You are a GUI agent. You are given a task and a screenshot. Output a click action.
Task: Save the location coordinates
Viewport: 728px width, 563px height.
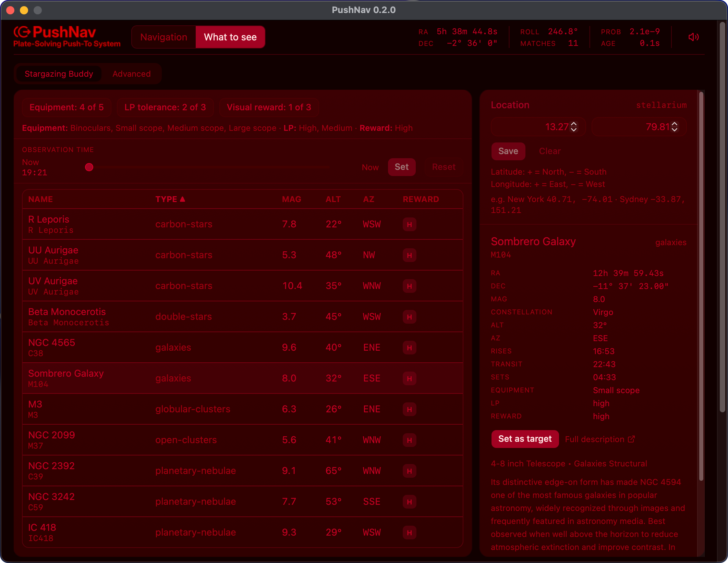(508, 151)
